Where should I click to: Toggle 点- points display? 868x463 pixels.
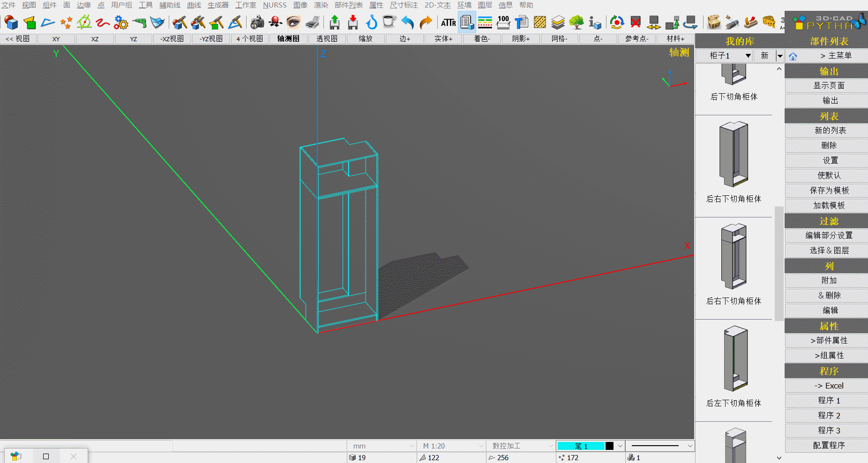click(598, 39)
